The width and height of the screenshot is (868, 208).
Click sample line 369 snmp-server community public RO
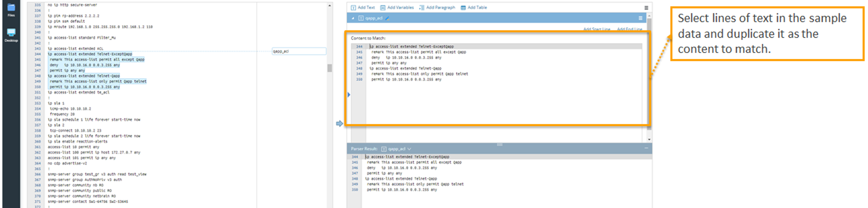(x=80, y=190)
